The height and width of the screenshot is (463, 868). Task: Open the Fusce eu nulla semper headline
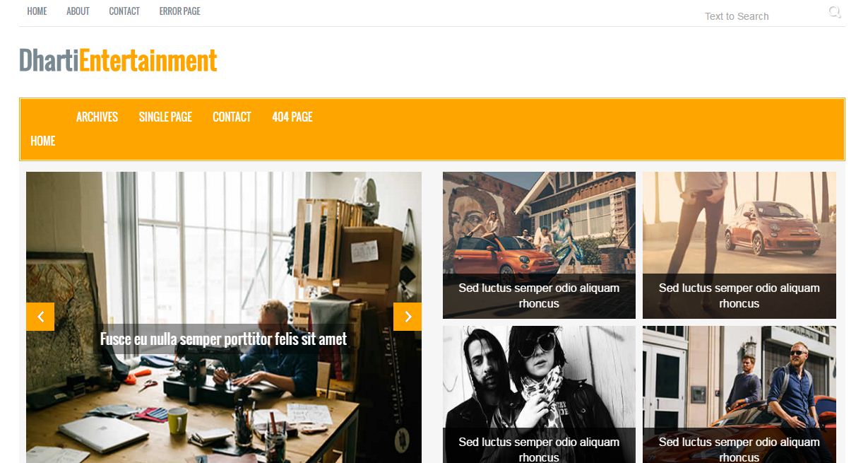[223, 339]
